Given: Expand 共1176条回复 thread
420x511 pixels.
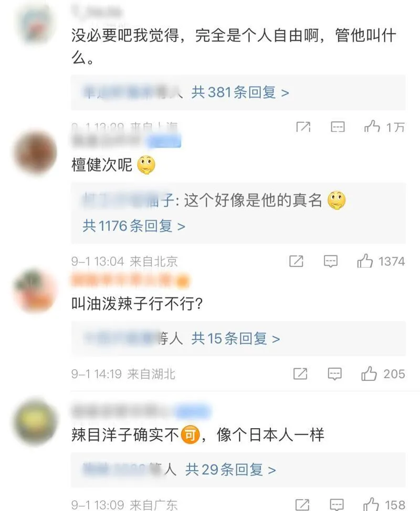Looking at the screenshot, I should (x=134, y=226).
